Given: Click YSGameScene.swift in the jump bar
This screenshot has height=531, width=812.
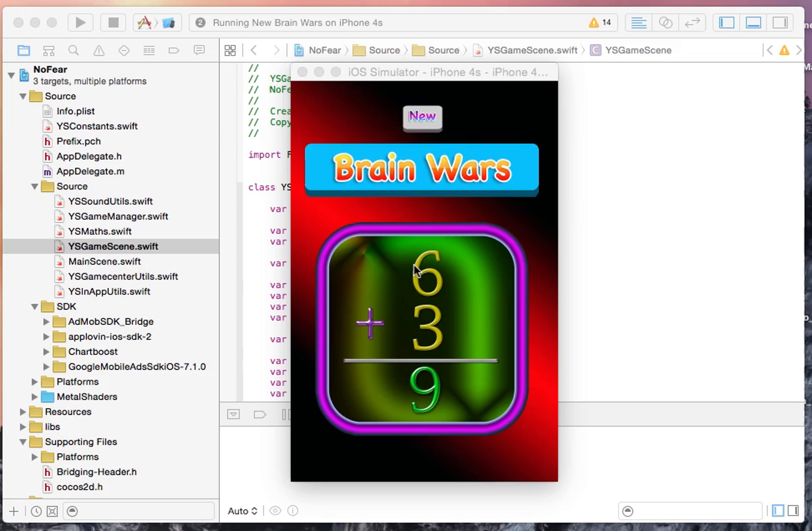Looking at the screenshot, I should coord(526,50).
